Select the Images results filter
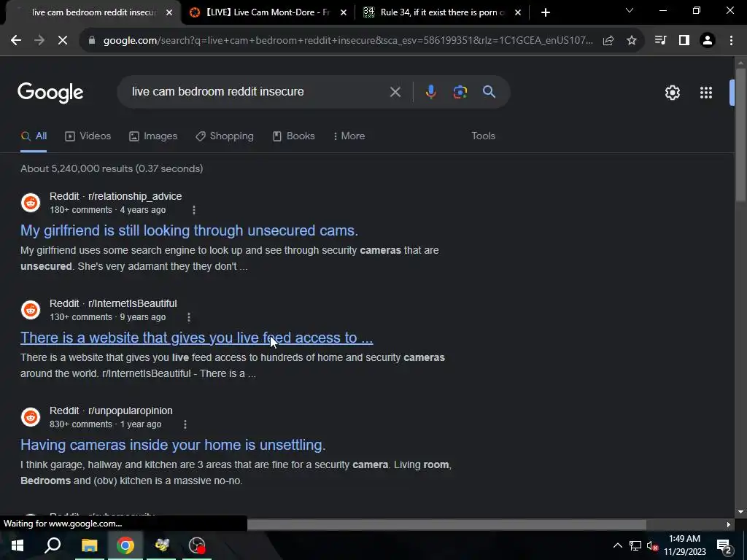This screenshot has width=747, height=560. [153, 136]
